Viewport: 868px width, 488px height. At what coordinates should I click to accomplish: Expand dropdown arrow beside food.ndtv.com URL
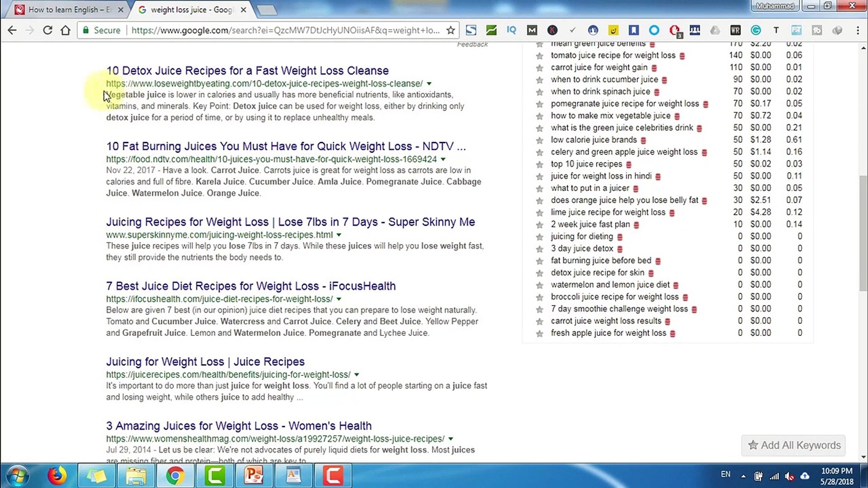[x=443, y=159]
